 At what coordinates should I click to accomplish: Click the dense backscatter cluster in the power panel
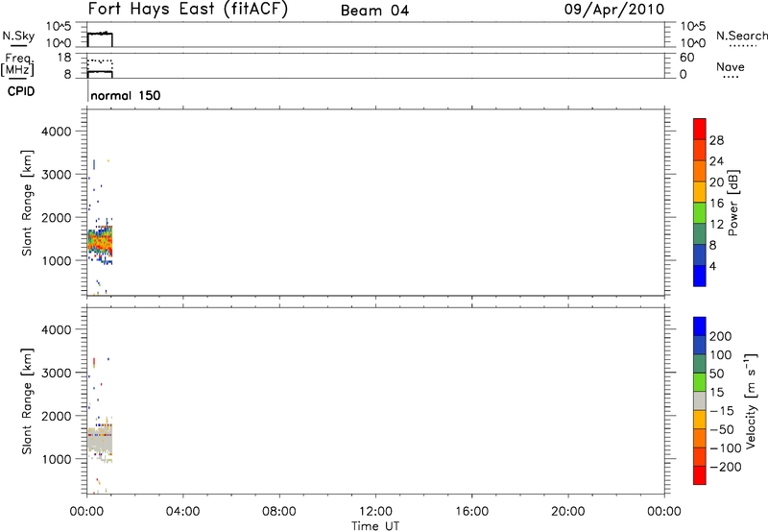tap(100, 241)
